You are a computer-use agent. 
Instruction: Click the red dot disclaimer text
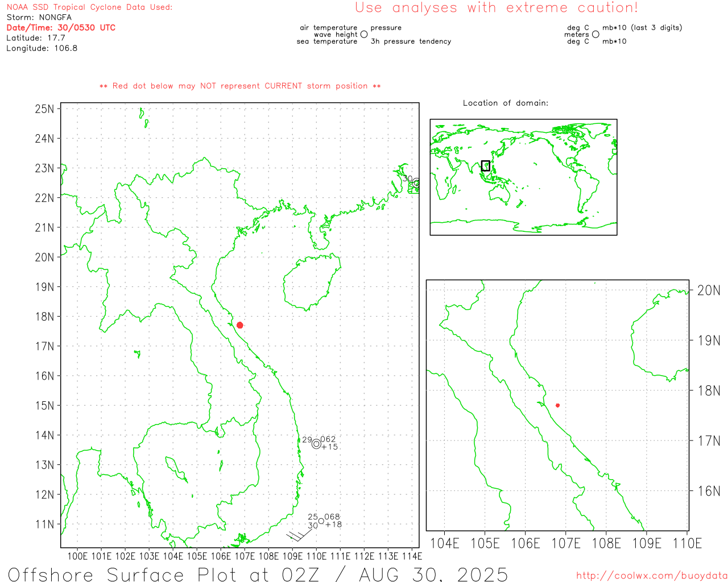pos(240,86)
